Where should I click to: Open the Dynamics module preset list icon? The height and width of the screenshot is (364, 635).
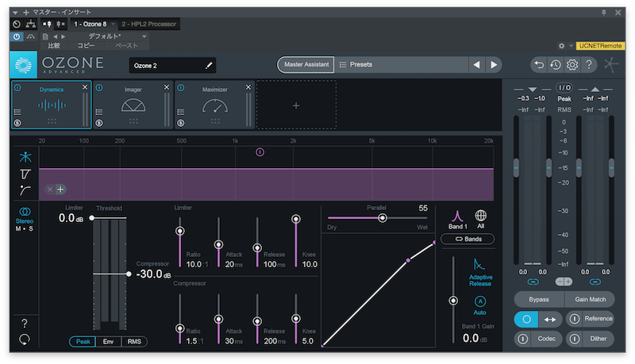(x=17, y=112)
